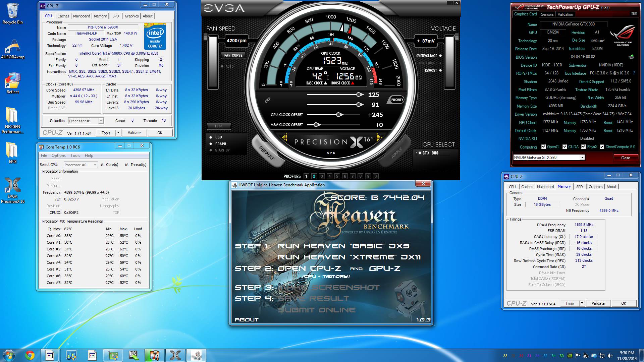Open the BIOS update app in the taskbar

133,355
